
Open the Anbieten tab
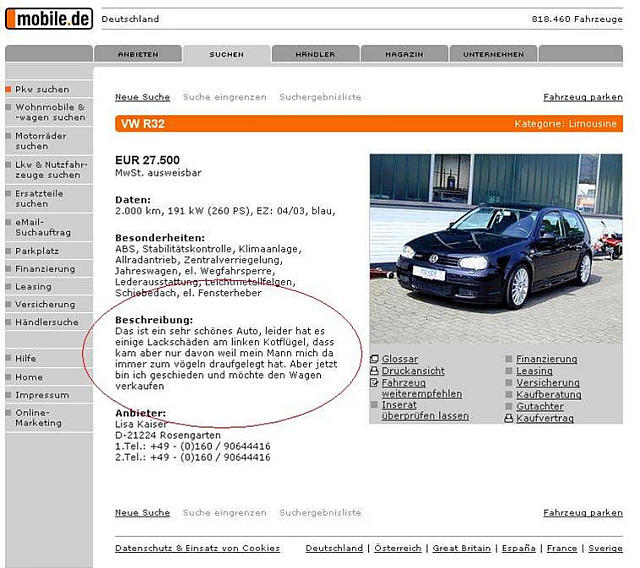137,54
